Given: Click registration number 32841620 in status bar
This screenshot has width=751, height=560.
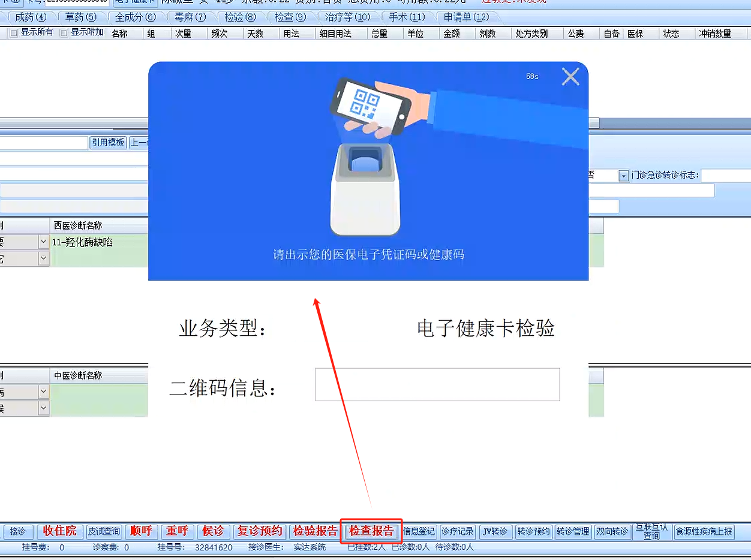Looking at the screenshot, I should (x=214, y=547).
